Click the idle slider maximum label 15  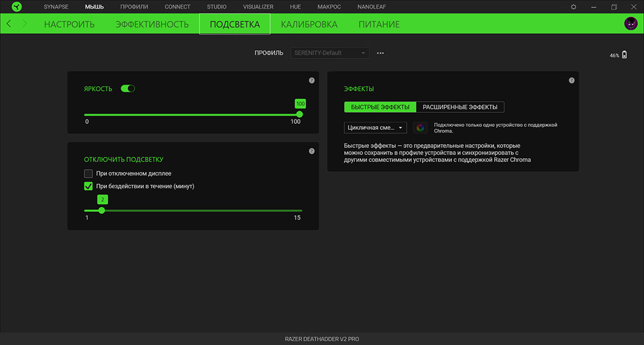(297, 218)
